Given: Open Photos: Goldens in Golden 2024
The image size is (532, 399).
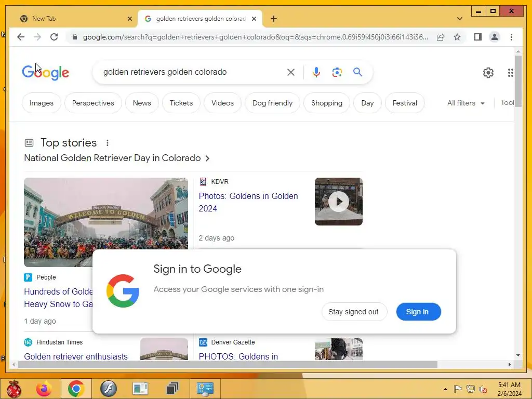Looking at the screenshot, I should pos(248,202).
